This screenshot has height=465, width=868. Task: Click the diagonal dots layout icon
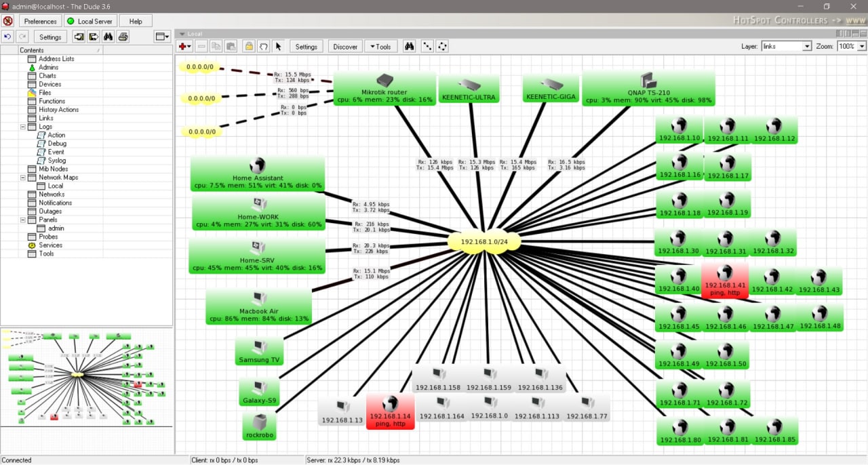428,47
